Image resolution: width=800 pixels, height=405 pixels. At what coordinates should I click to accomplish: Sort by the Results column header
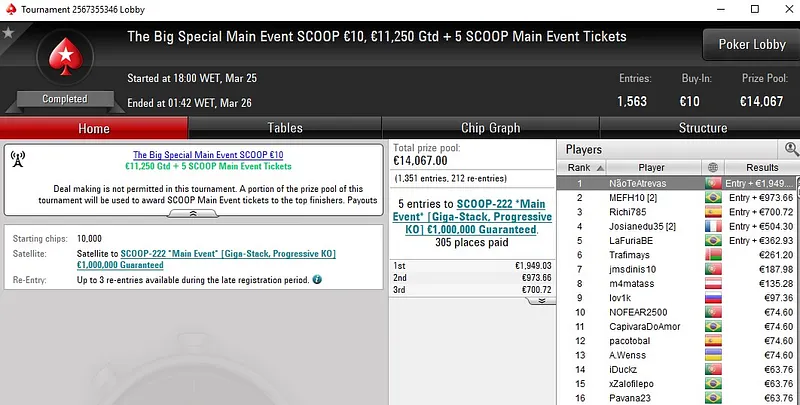[761, 168]
